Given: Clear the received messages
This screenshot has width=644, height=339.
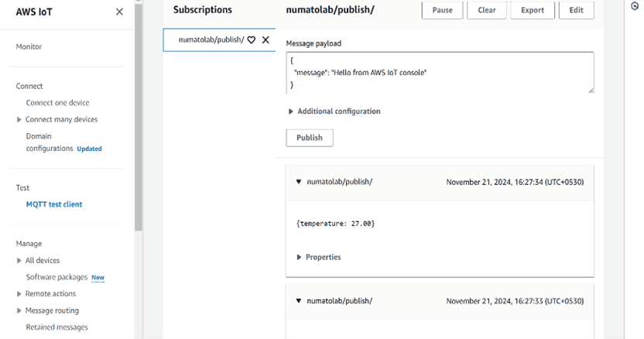Looking at the screenshot, I should [x=487, y=10].
